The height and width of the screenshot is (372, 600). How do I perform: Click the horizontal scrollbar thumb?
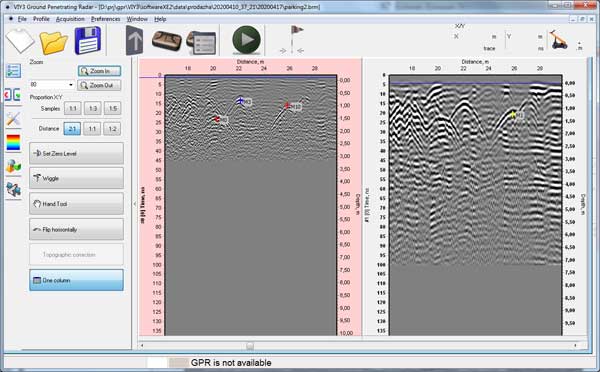250,346
